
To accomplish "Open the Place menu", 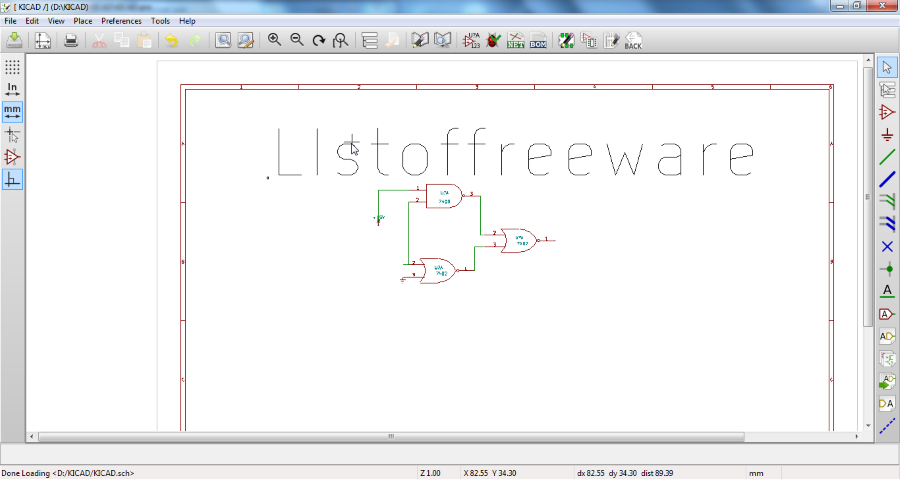I will tap(83, 21).
